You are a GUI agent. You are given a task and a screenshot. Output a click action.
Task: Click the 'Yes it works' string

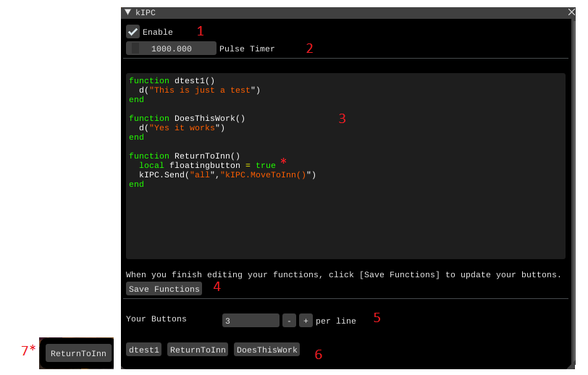(x=185, y=127)
